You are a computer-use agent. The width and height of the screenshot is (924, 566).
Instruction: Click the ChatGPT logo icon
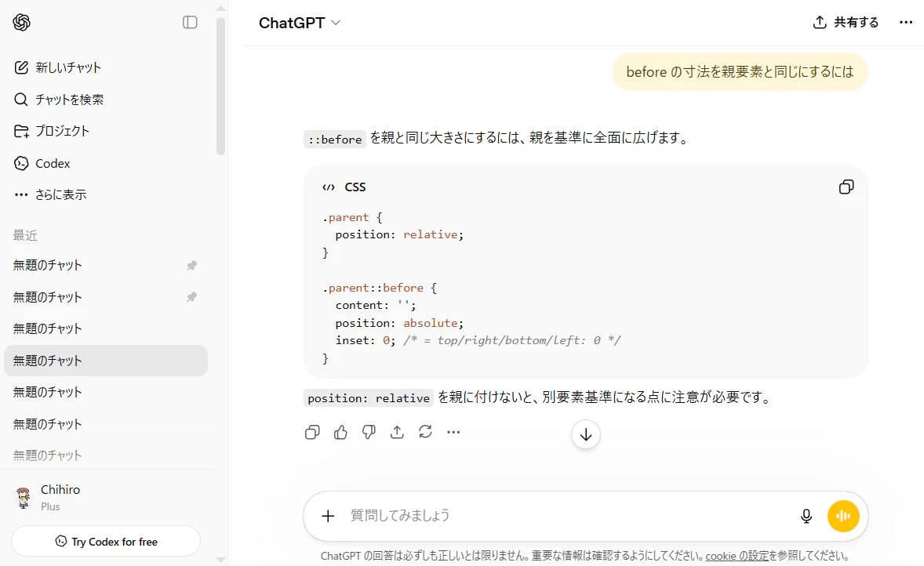point(22,23)
